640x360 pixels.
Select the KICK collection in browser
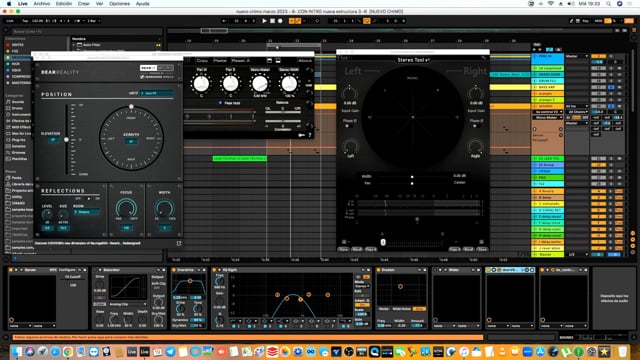[16, 64]
